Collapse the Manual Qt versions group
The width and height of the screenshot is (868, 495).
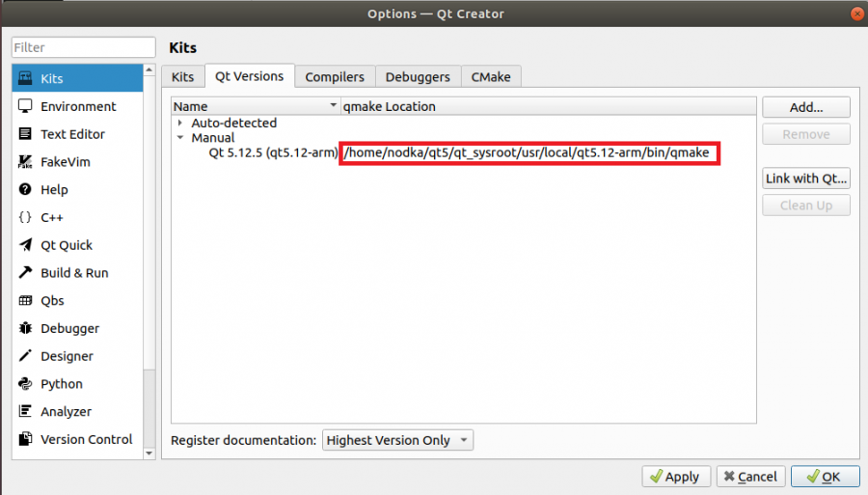[180, 137]
